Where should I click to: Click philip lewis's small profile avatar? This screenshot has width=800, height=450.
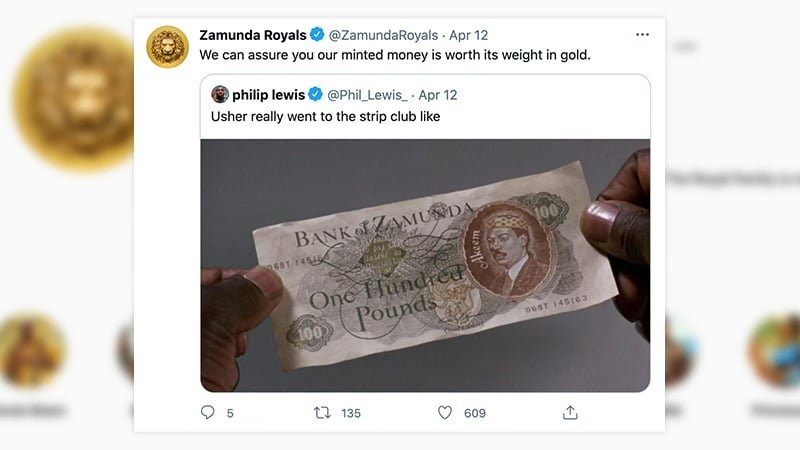coord(220,94)
